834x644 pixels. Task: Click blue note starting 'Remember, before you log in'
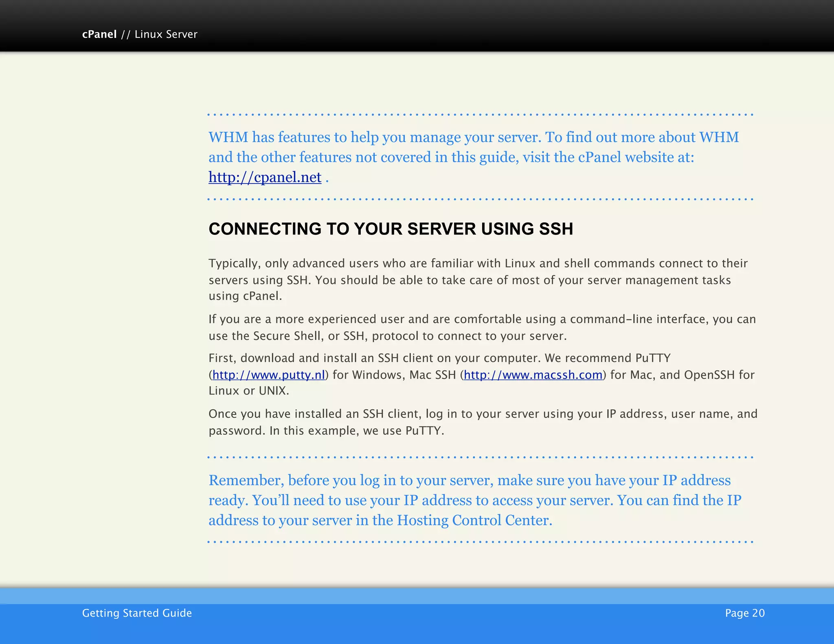point(475,500)
